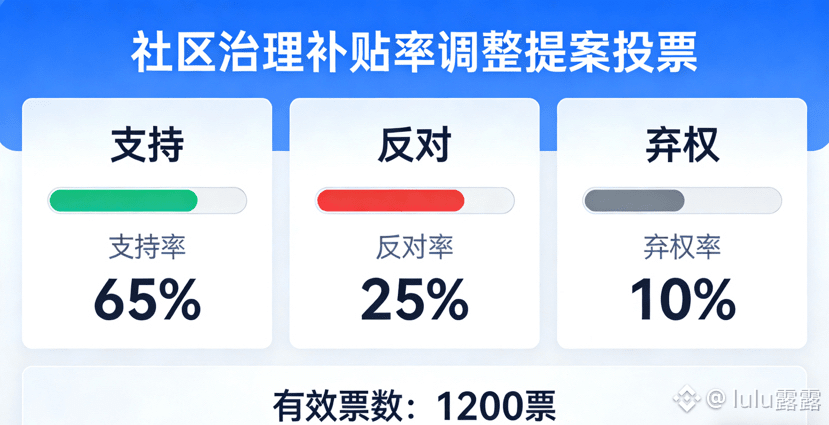Select the 反对 card heading
This screenshot has width=829, height=425.
click(x=414, y=146)
